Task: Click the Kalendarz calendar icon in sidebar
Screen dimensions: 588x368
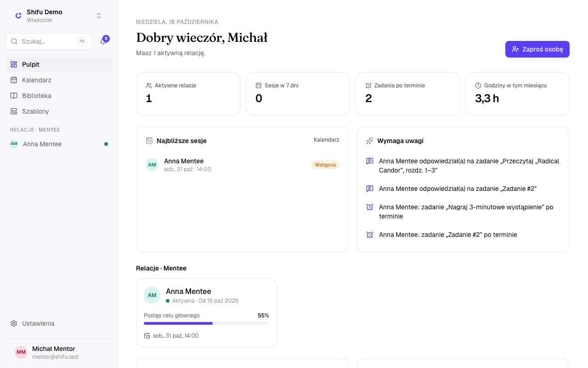Action: tap(14, 80)
